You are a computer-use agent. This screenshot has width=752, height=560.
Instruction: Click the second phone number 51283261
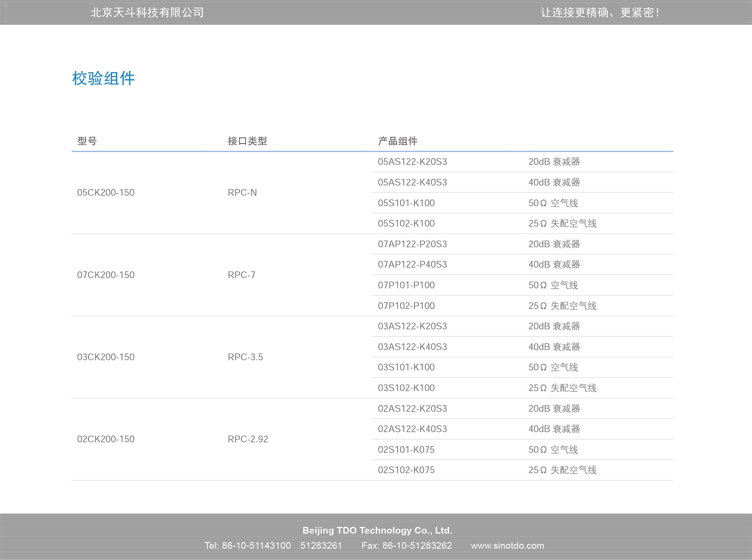pyautogui.click(x=321, y=545)
